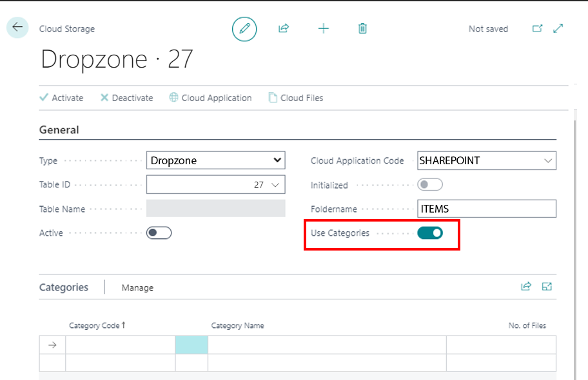Toggle the Initialized switch
Image resolution: width=588 pixels, height=380 pixels.
(x=430, y=184)
